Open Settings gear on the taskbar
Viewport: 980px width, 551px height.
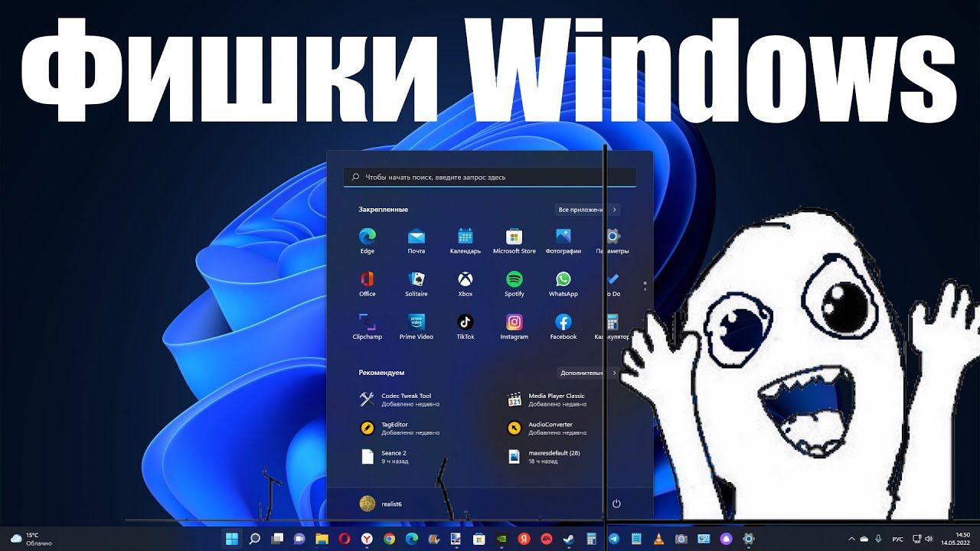749,538
